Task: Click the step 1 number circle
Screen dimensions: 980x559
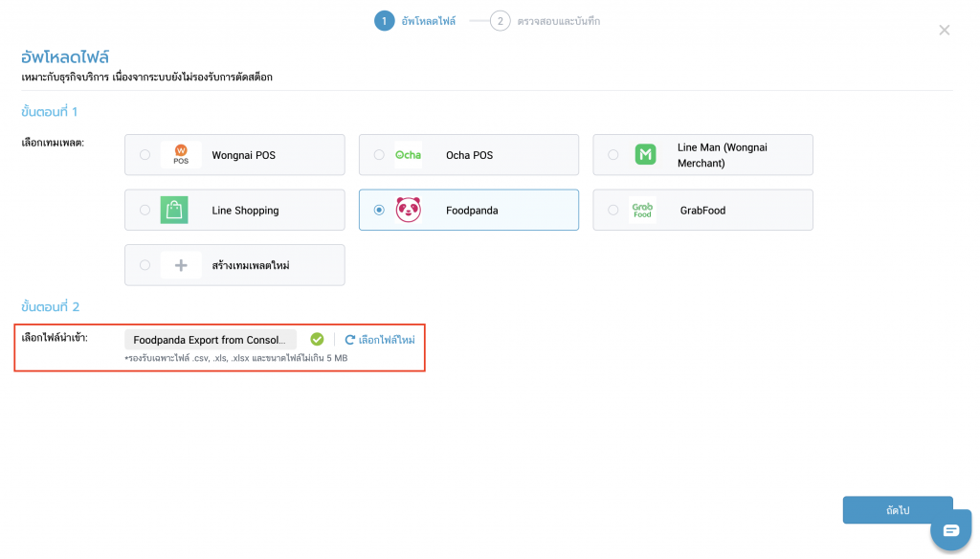Action: click(x=385, y=21)
